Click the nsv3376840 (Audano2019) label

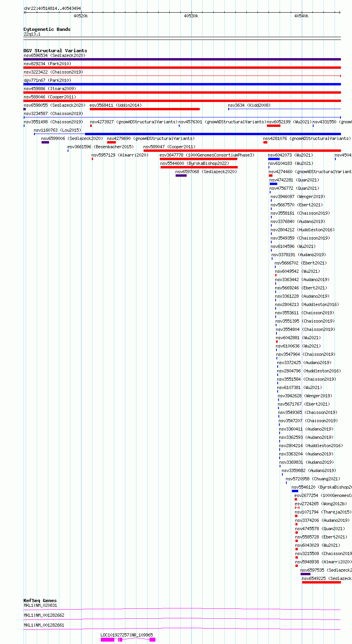pyautogui.click(x=298, y=221)
